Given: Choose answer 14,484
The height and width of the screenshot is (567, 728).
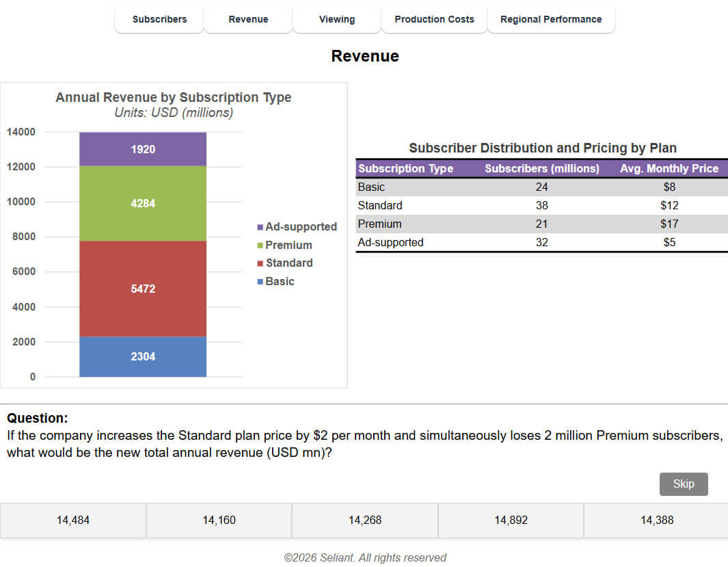Looking at the screenshot, I should point(73,520).
